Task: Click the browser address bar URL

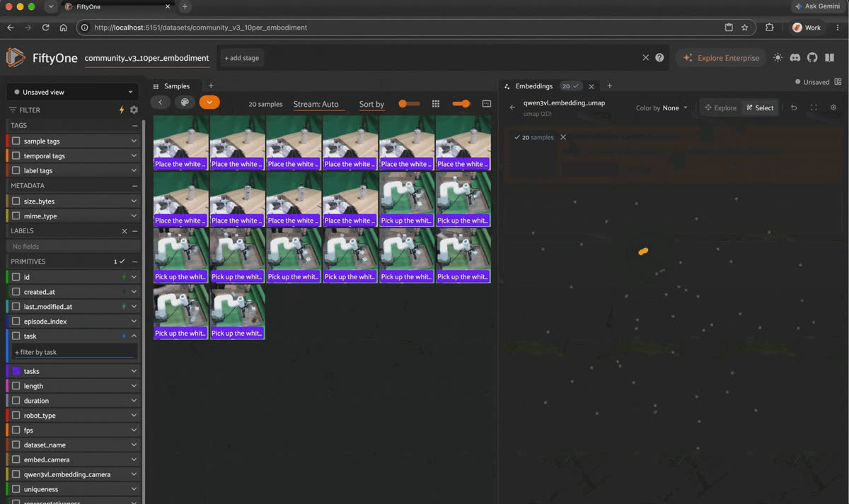Action: coord(200,28)
